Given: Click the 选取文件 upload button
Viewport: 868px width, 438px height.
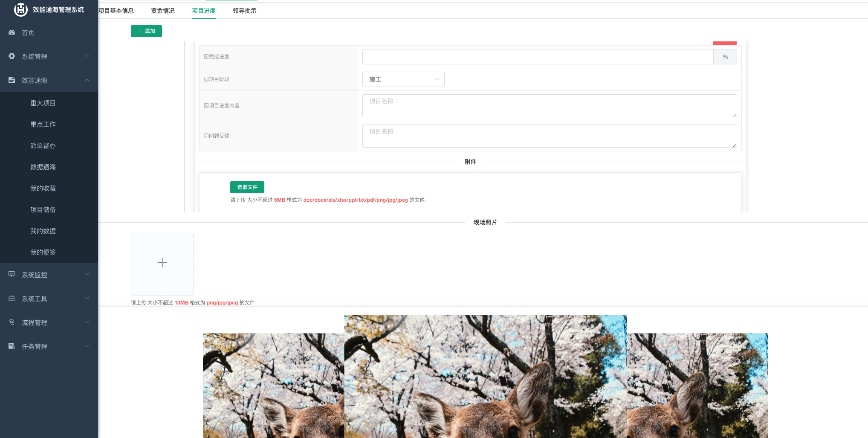Looking at the screenshot, I should click(x=247, y=187).
